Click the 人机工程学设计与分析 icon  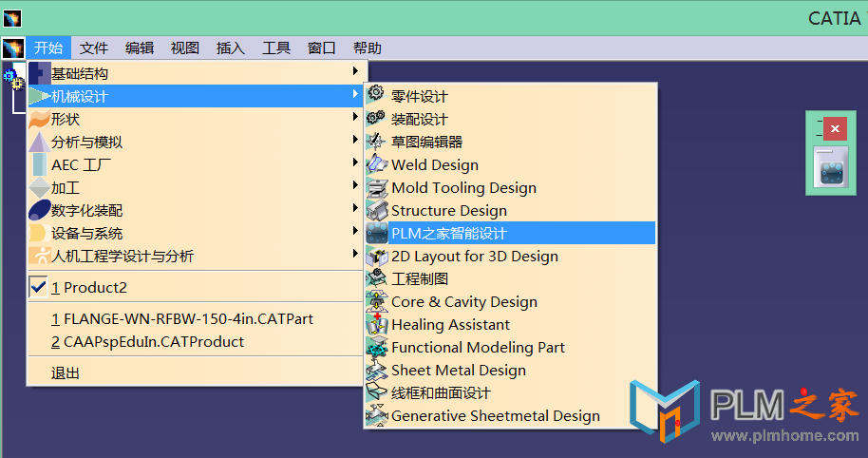tap(40, 256)
